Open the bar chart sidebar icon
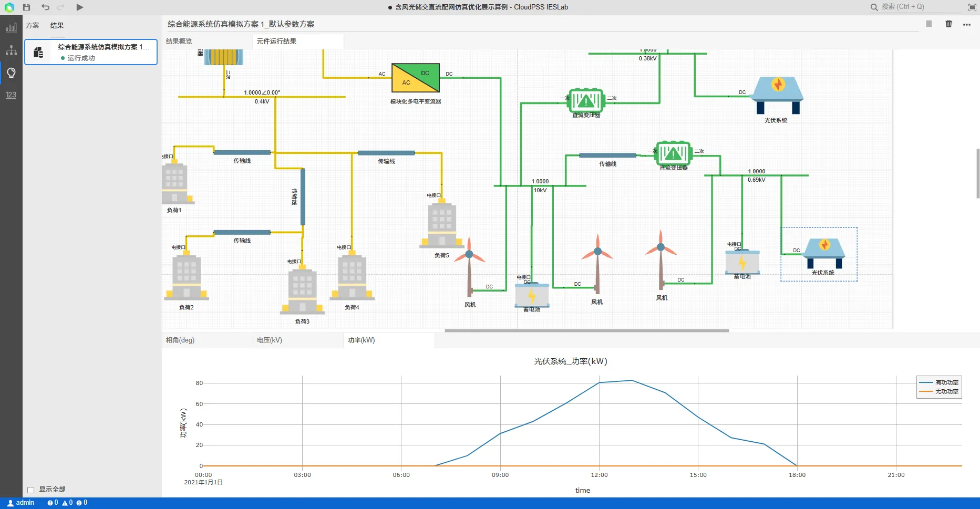The image size is (980, 509). 11,28
